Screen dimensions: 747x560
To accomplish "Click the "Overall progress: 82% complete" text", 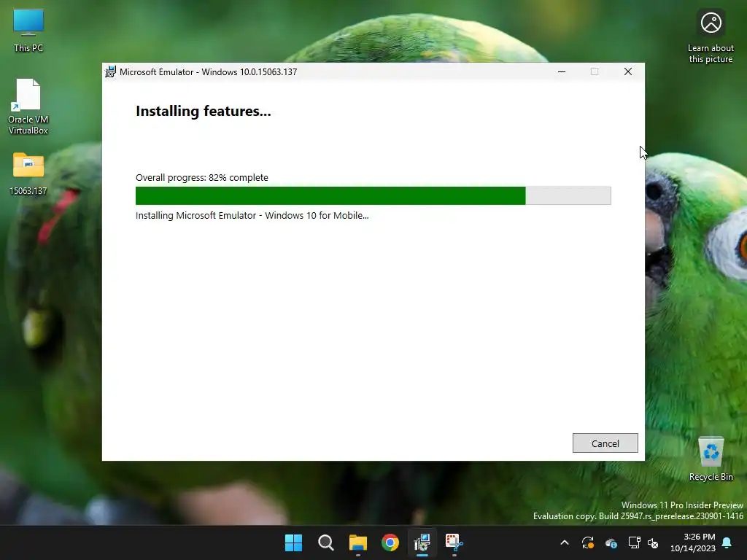I will click(x=202, y=178).
